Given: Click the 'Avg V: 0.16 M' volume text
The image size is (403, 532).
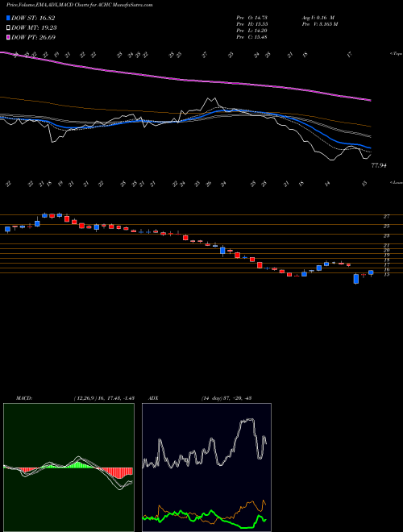Looking at the screenshot, I should [x=318, y=18].
